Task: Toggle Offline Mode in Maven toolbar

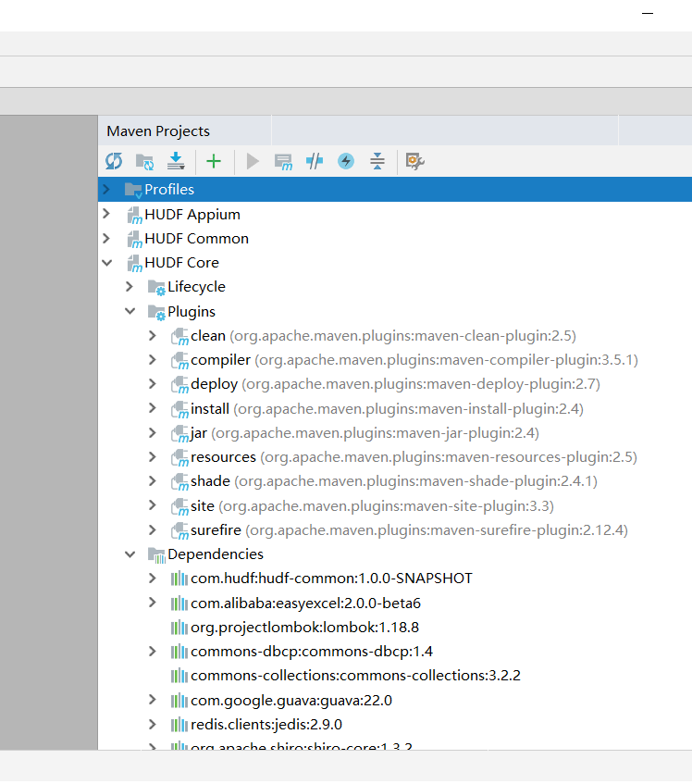Action: [315, 162]
